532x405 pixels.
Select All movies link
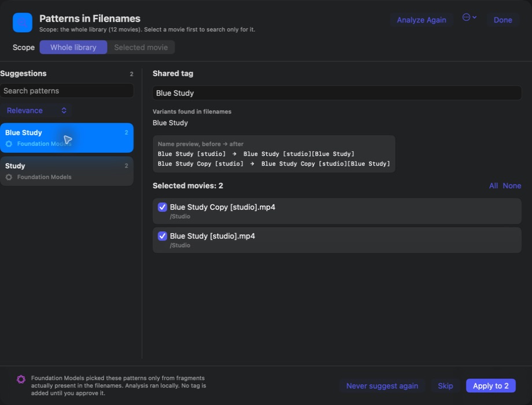(x=493, y=186)
